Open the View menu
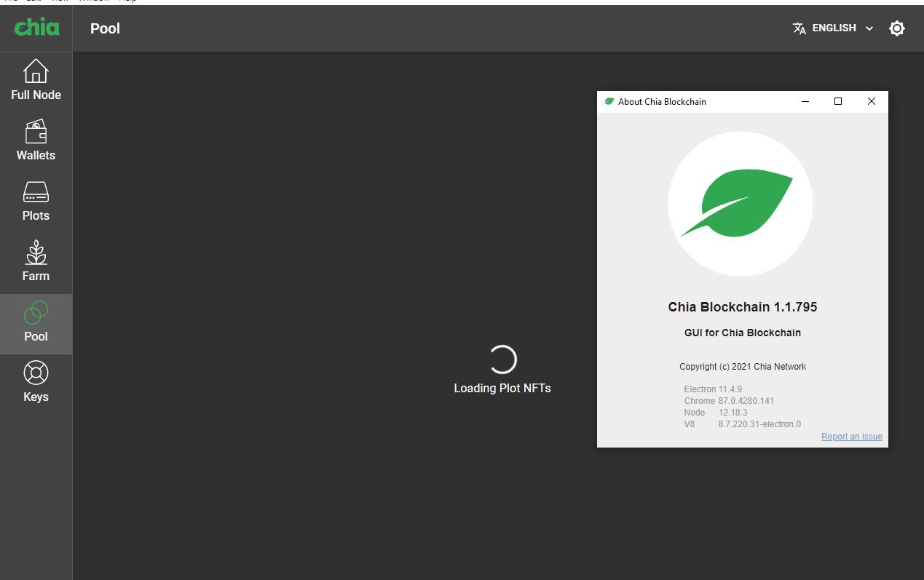The height and width of the screenshot is (580, 924). (61, 1)
